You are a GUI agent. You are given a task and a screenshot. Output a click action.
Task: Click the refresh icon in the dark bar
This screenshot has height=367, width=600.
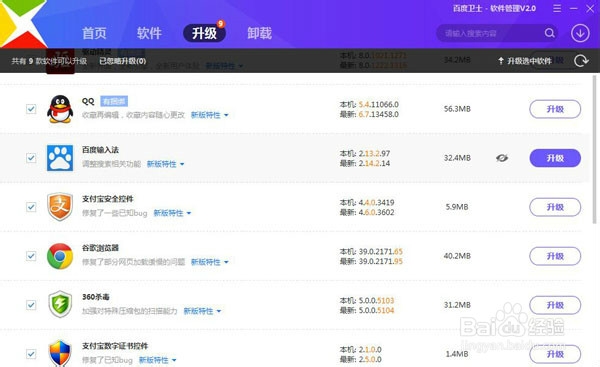click(x=581, y=60)
